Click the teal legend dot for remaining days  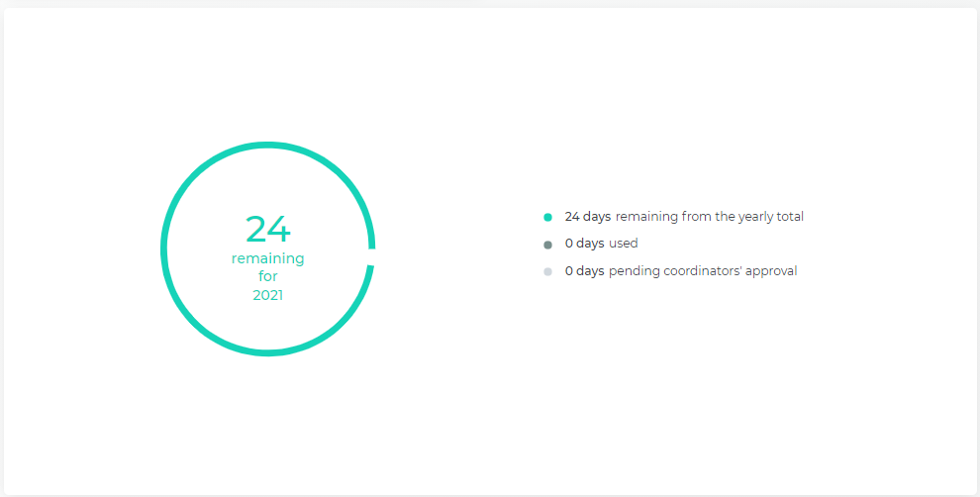547,218
